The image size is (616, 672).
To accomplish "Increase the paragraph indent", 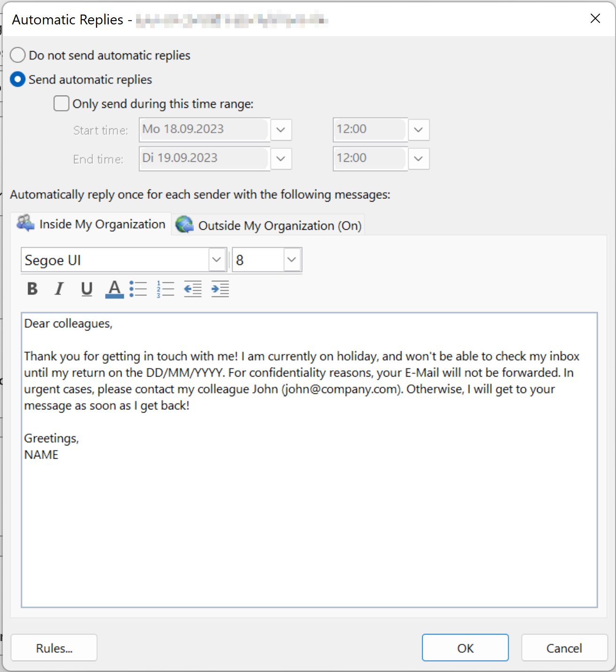I will [220, 289].
